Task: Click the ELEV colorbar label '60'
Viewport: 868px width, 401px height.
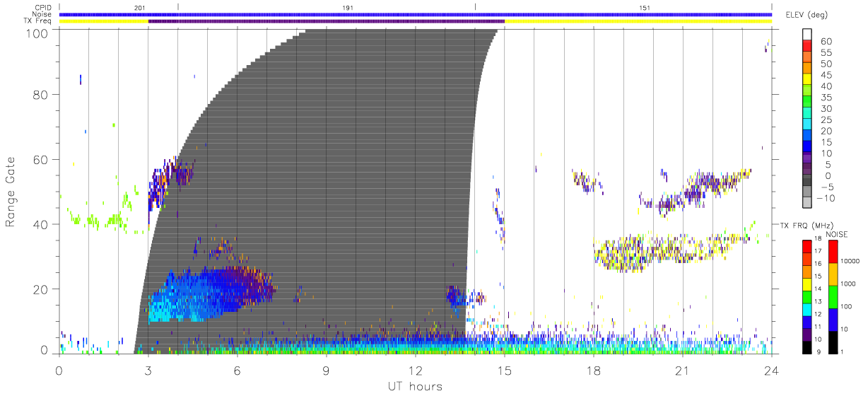Action: pos(825,42)
